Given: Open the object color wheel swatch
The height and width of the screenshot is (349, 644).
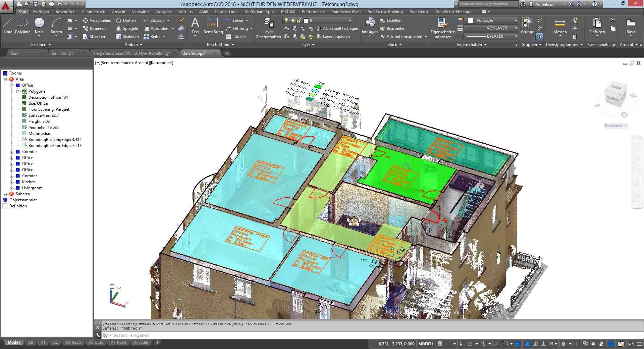Looking at the screenshot, I should click(x=460, y=20).
